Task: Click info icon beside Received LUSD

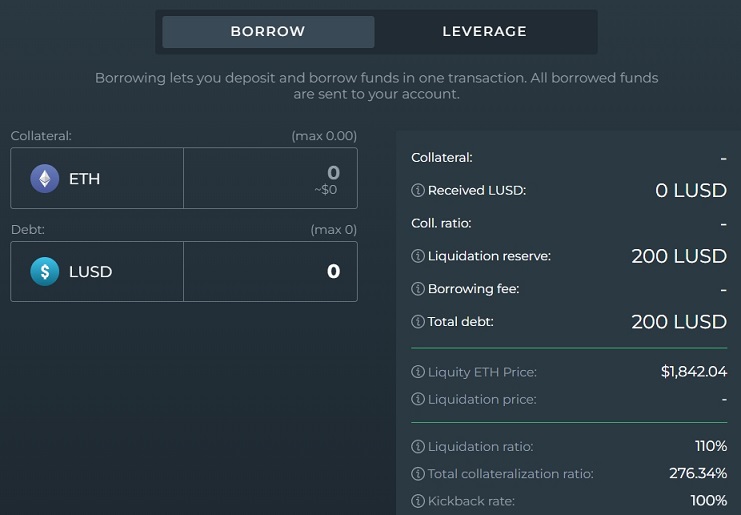Action: (418, 190)
